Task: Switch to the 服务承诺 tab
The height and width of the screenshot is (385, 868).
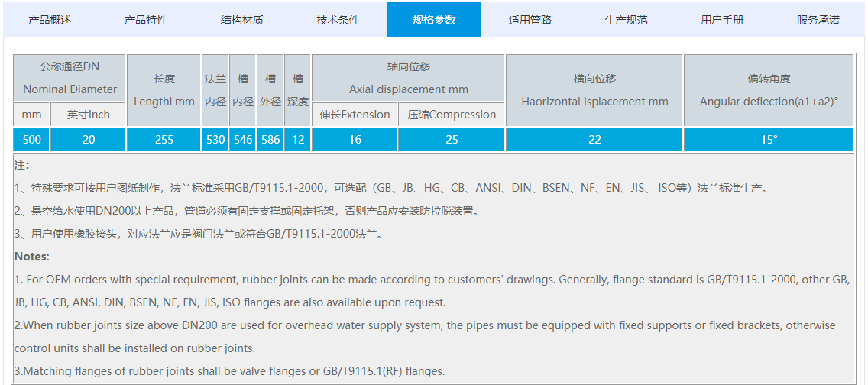Action: (818, 20)
